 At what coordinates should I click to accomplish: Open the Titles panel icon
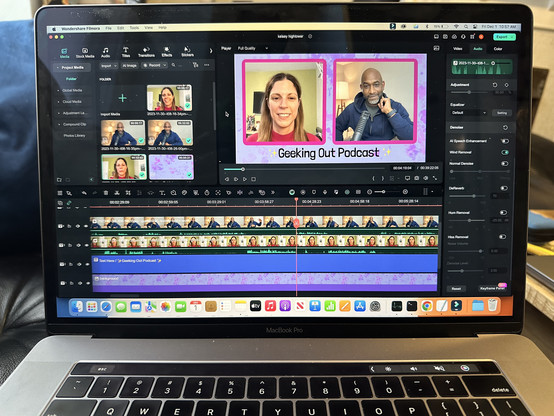(x=126, y=52)
